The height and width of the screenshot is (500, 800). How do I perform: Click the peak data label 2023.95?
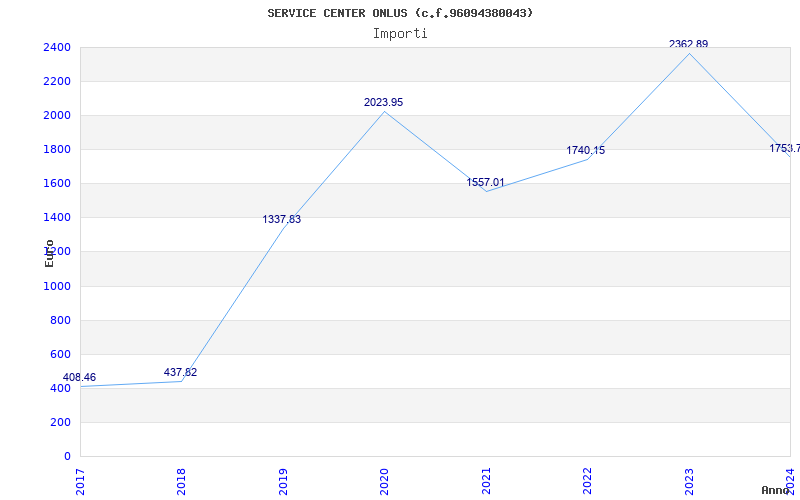pos(383,103)
